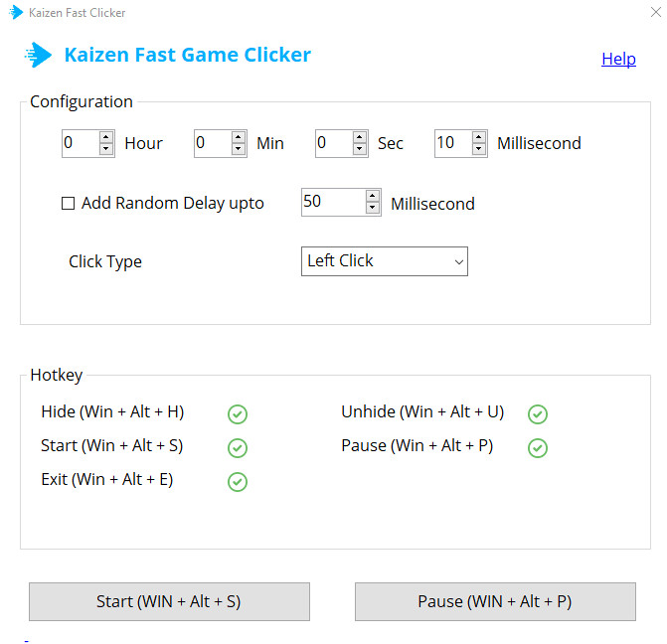This screenshot has height=644, width=667.
Task: Click the green checkmark next to Unhide hotkey
Action: [538, 414]
